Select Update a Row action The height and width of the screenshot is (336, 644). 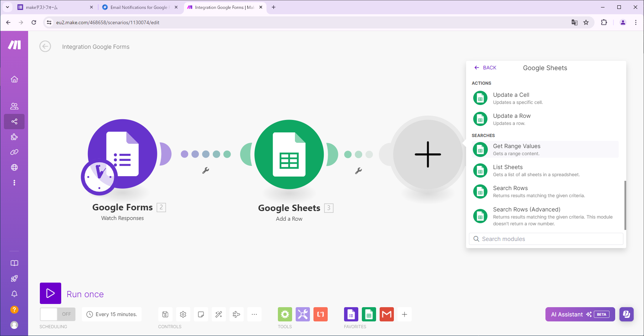(x=545, y=119)
